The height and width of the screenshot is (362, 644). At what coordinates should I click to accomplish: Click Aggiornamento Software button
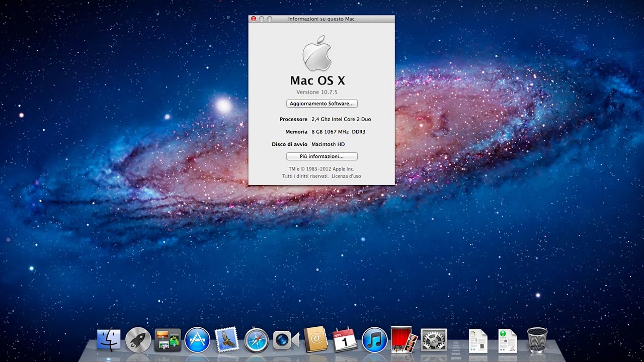point(321,104)
